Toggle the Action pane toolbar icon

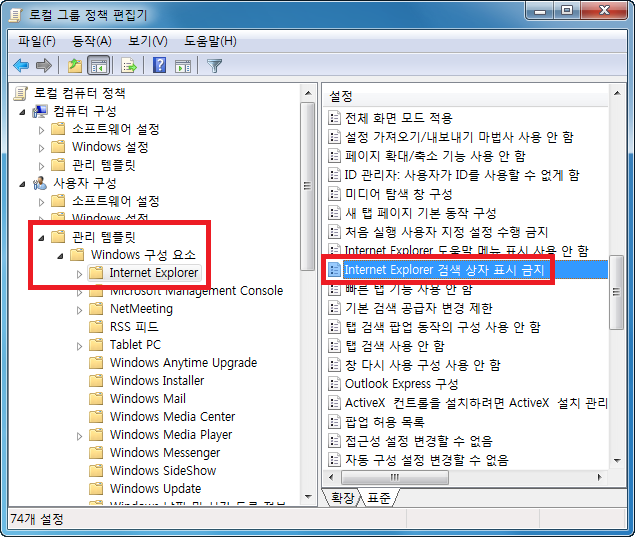pos(183,66)
